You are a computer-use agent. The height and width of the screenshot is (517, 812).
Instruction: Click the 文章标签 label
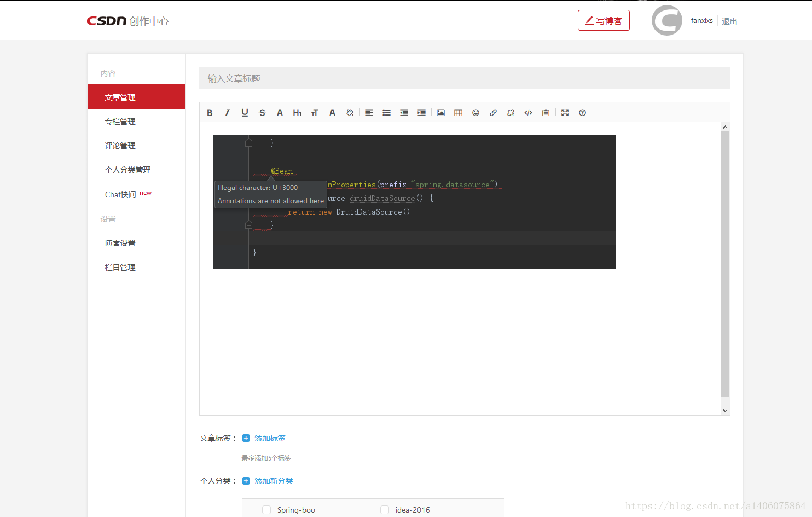(x=218, y=438)
